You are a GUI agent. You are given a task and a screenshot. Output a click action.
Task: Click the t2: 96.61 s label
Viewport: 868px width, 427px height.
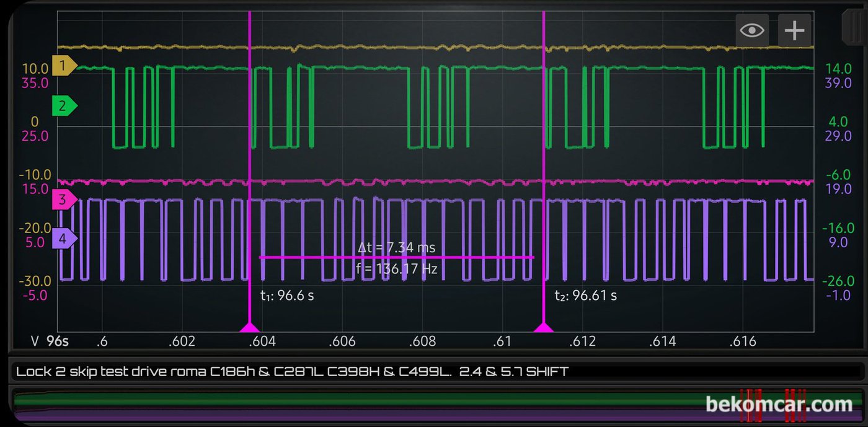[585, 296]
